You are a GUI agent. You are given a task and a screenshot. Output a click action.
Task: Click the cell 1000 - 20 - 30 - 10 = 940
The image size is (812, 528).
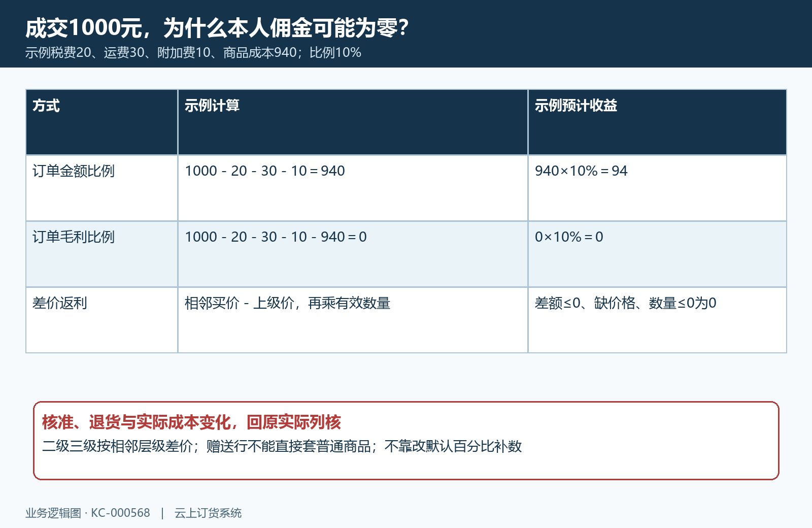[x=353, y=188]
